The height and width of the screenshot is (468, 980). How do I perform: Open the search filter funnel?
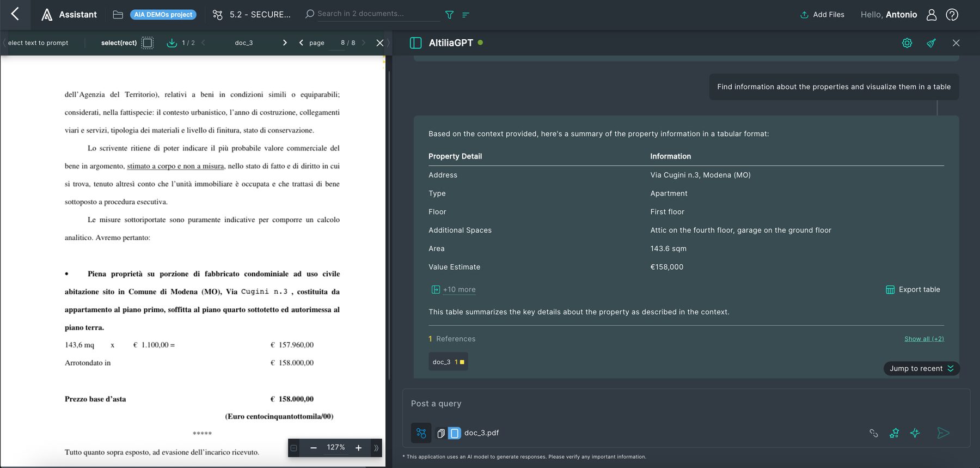click(449, 15)
